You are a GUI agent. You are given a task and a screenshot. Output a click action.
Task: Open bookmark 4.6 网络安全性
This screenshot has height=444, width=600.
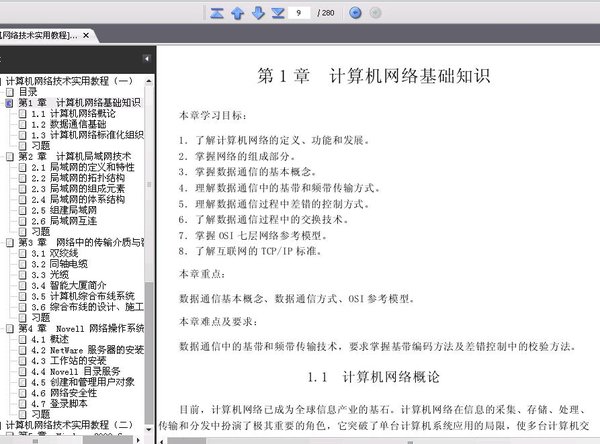click(x=64, y=393)
